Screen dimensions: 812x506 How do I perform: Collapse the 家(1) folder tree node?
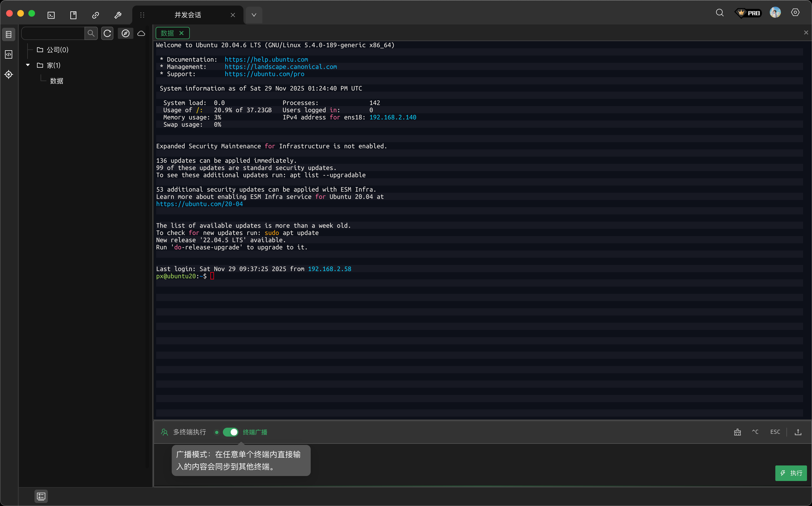[x=28, y=65]
